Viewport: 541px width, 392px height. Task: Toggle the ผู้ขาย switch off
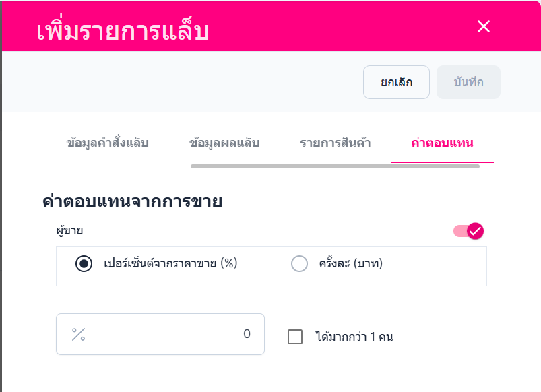pos(469,231)
